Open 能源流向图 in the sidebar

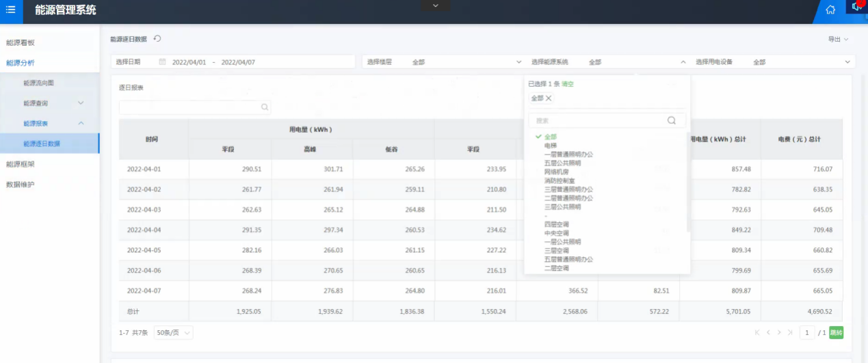pyautogui.click(x=38, y=83)
